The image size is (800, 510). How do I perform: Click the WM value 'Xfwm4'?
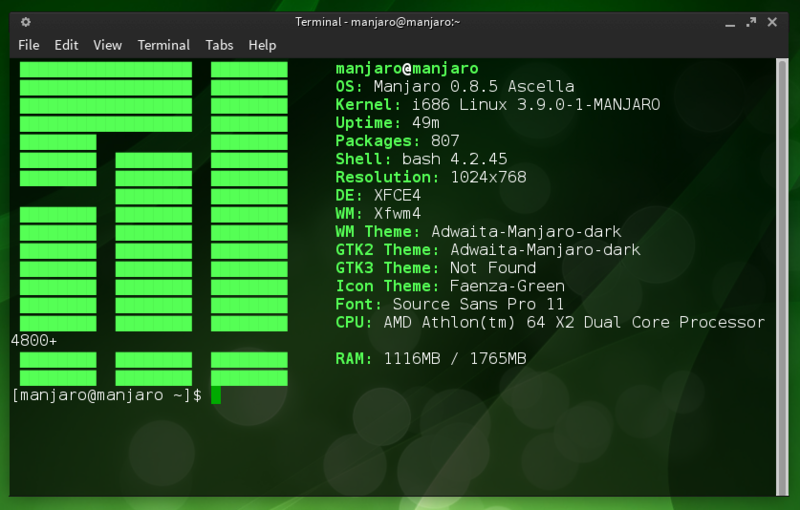pos(397,214)
